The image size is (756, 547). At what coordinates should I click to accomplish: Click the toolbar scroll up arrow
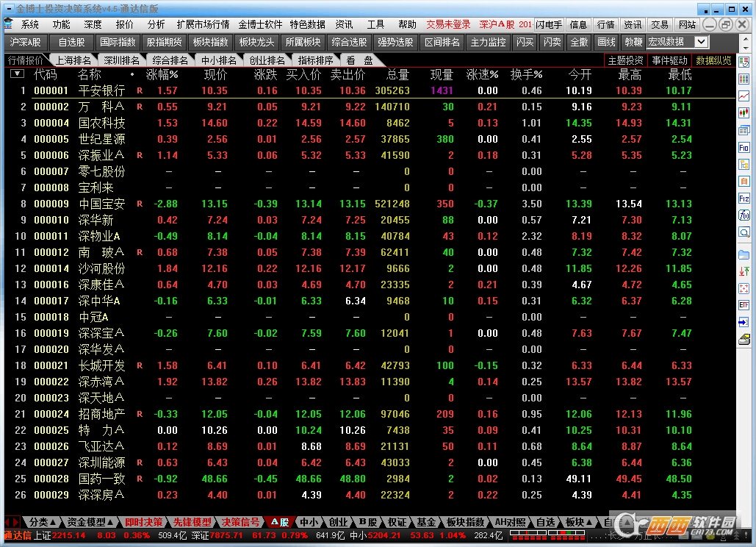(746, 37)
